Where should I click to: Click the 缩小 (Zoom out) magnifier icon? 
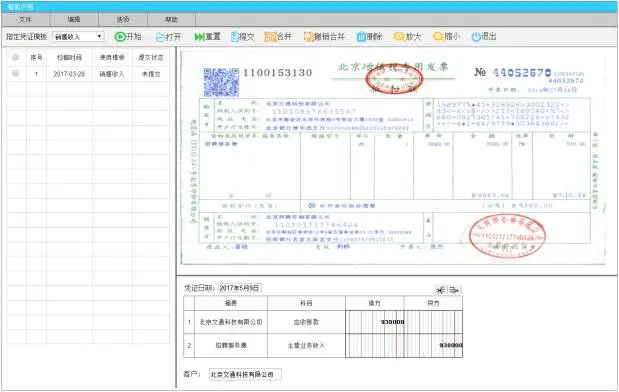point(438,37)
